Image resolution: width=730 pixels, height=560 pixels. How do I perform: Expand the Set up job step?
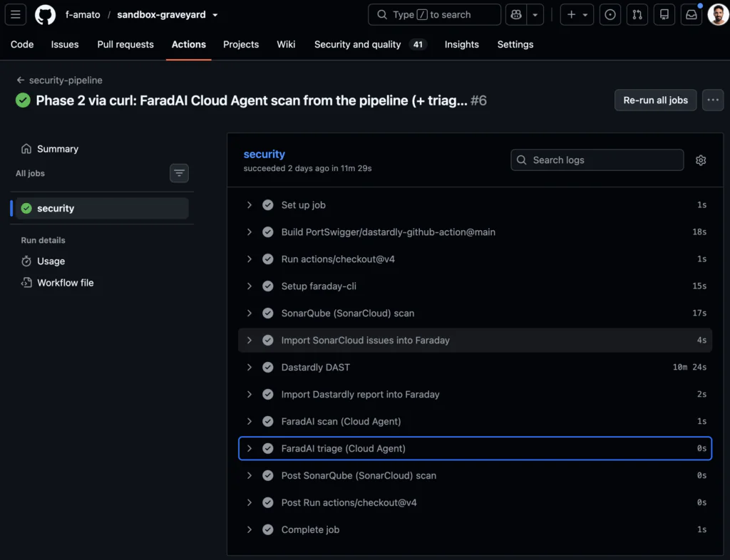coord(475,205)
